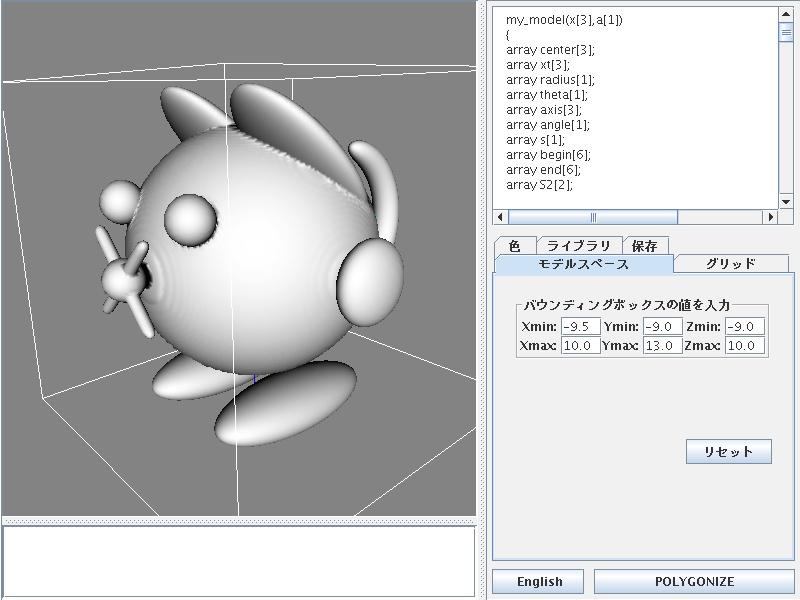Click the Xmin input field
Image resolution: width=800 pixels, height=600 pixels.
[x=581, y=327]
